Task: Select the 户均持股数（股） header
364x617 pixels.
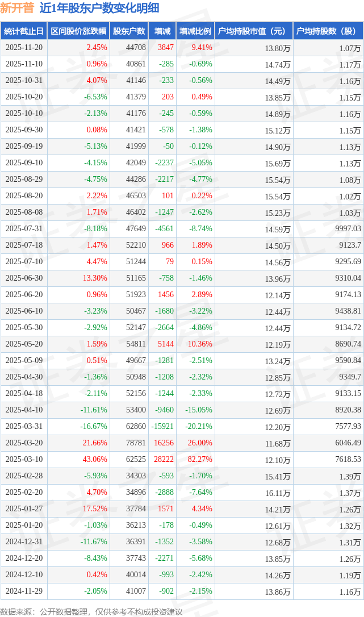Action: click(329, 32)
